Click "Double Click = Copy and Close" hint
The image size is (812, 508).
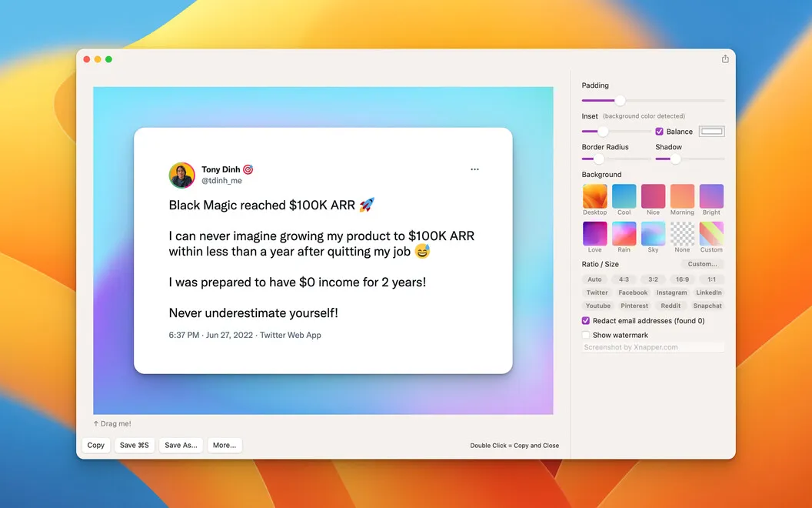pos(514,446)
